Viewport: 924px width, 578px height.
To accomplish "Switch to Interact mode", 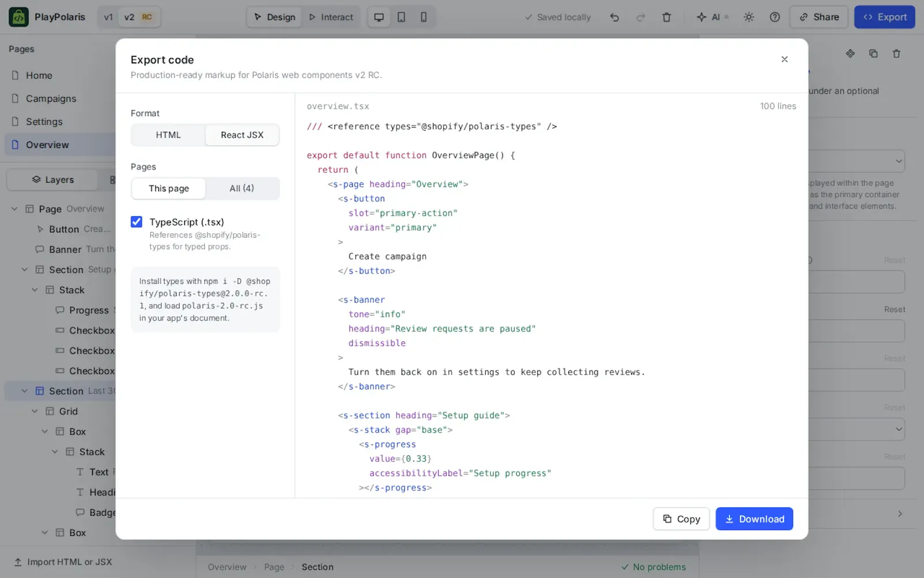I will tap(331, 17).
